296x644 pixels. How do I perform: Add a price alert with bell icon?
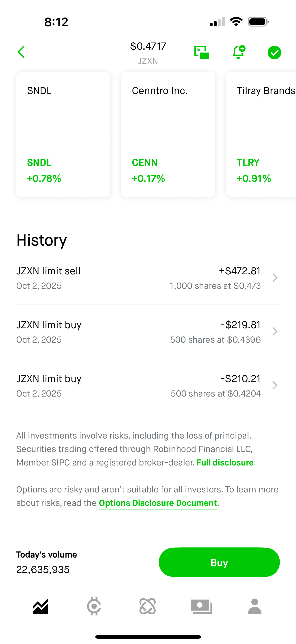238,52
